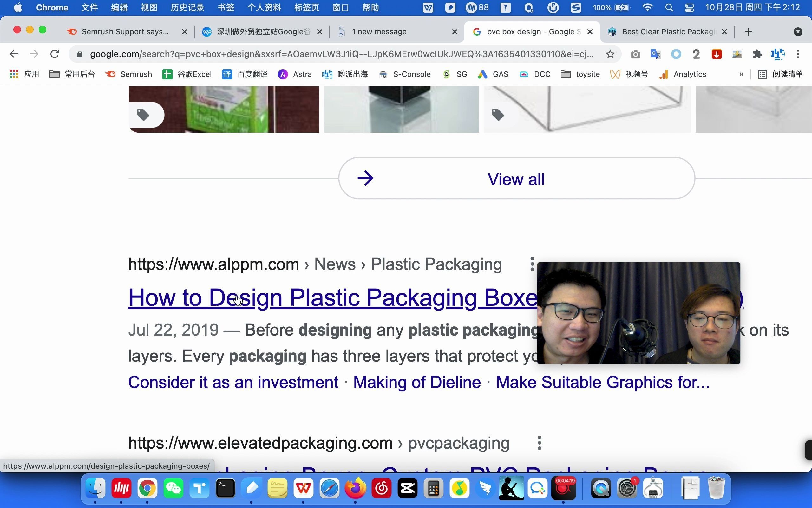812x508 pixels.
Task: Click the View all button
Action: click(516, 178)
